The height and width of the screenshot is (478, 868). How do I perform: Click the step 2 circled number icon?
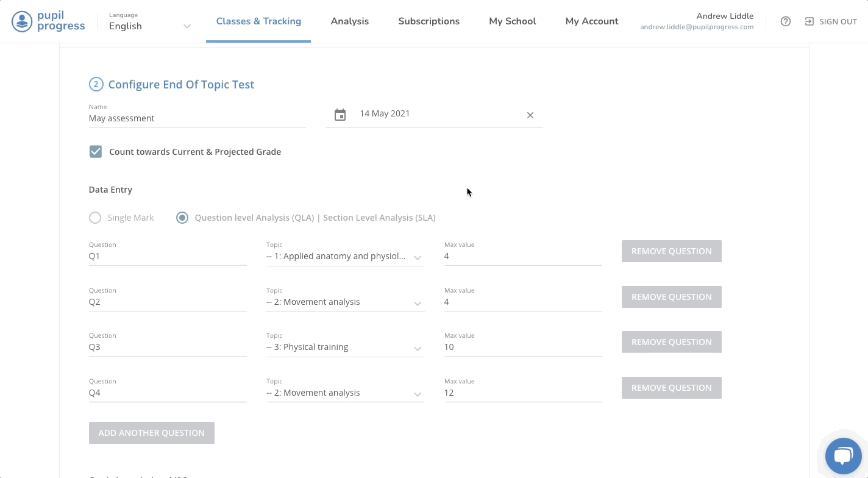pos(96,85)
